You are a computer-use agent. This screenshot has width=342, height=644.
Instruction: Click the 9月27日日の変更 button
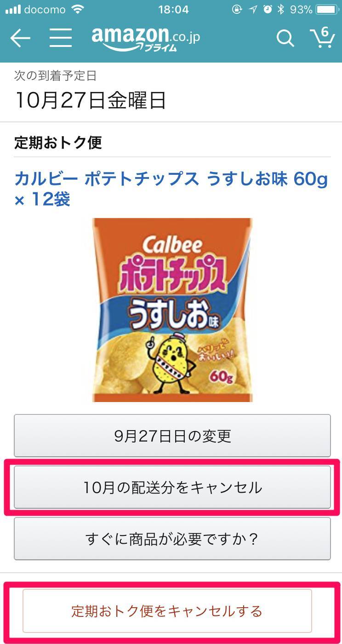coord(172,436)
